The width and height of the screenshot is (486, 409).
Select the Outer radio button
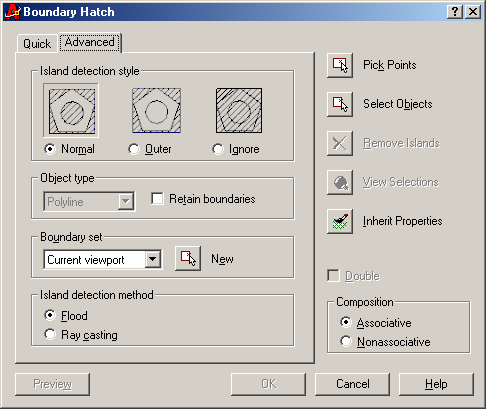click(134, 149)
